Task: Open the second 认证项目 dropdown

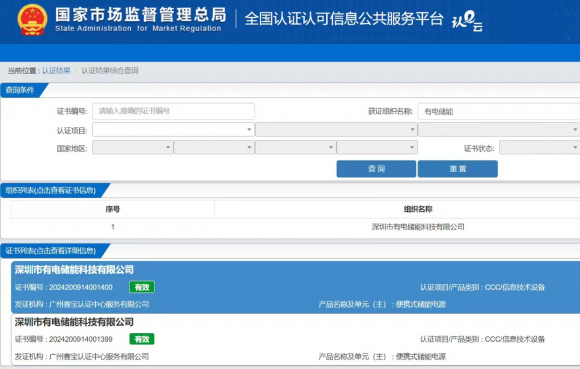Action: [x=336, y=129]
